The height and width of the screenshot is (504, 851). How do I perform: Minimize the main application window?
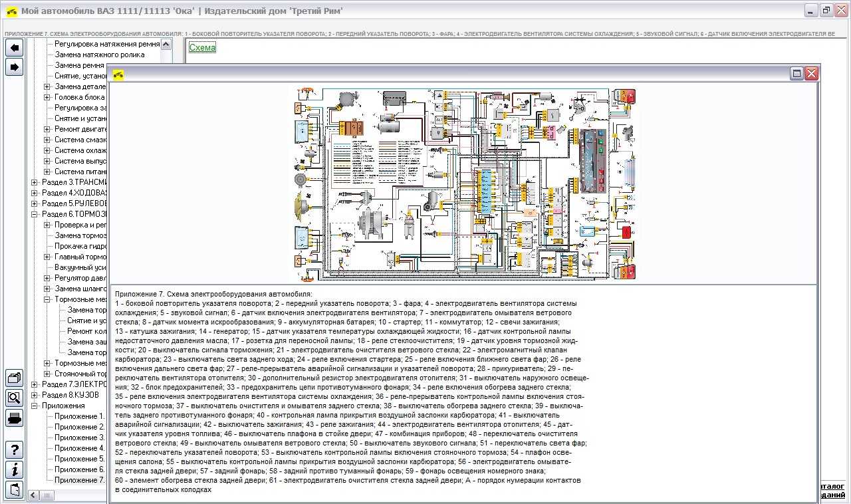click(x=811, y=11)
